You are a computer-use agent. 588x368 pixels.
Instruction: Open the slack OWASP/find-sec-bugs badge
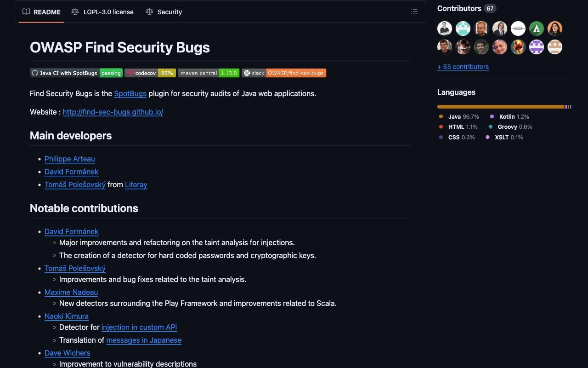point(284,73)
